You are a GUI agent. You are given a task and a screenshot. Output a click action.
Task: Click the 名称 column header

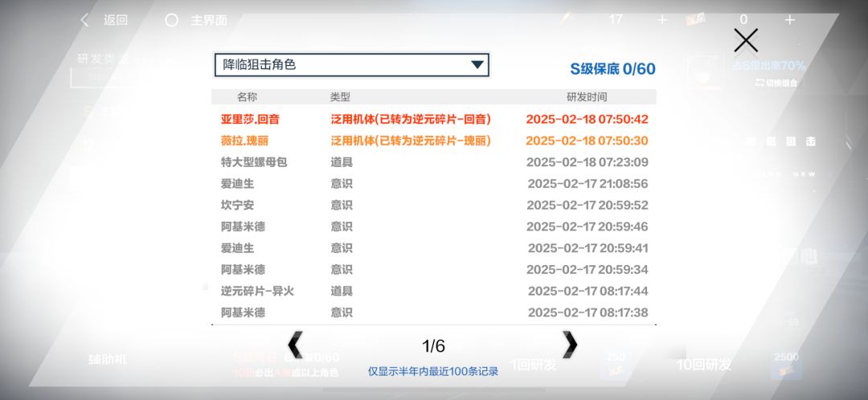click(x=247, y=97)
